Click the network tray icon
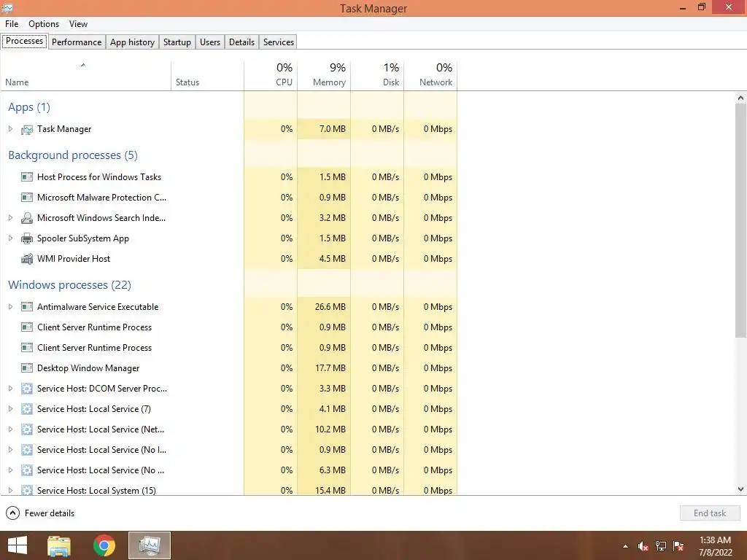747x560 pixels. (x=661, y=546)
